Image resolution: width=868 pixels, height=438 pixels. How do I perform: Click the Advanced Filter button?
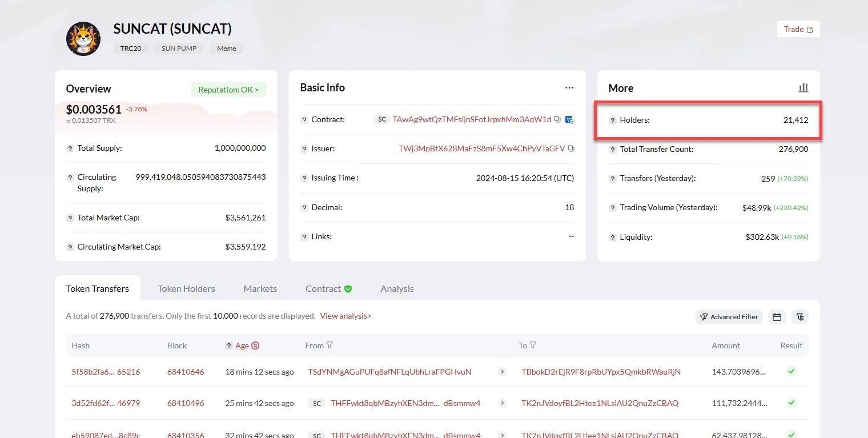729,317
